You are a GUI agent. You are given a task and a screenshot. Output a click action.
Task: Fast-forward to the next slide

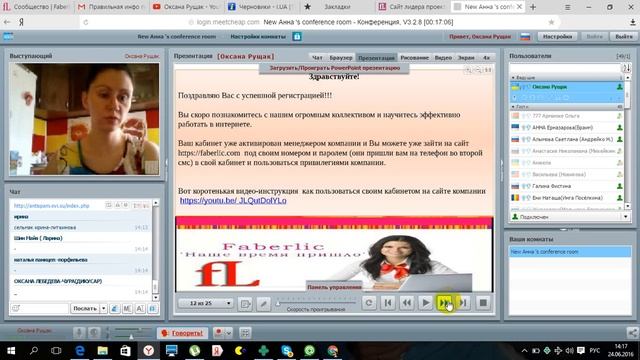pos(444,303)
